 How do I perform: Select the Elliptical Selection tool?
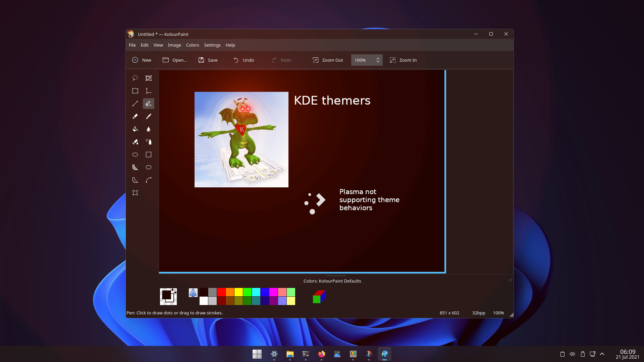135,91
